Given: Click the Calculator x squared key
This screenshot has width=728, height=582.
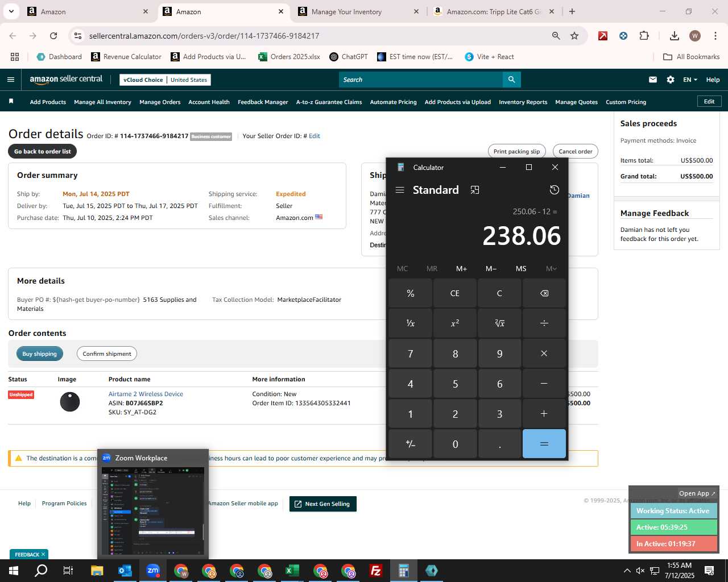Looking at the screenshot, I should coord(455,323).
